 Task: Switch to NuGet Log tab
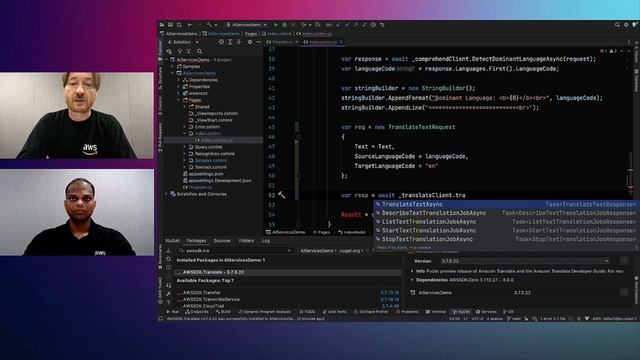(266, 241)
